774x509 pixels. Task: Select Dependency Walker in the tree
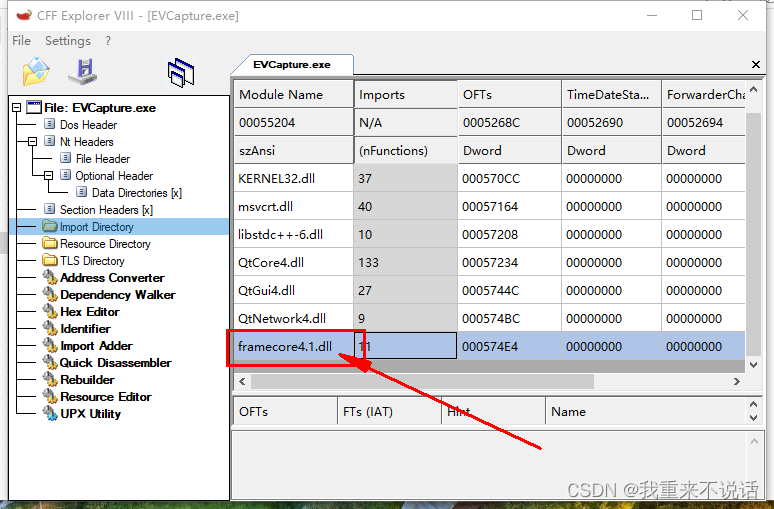pos(117,295)
